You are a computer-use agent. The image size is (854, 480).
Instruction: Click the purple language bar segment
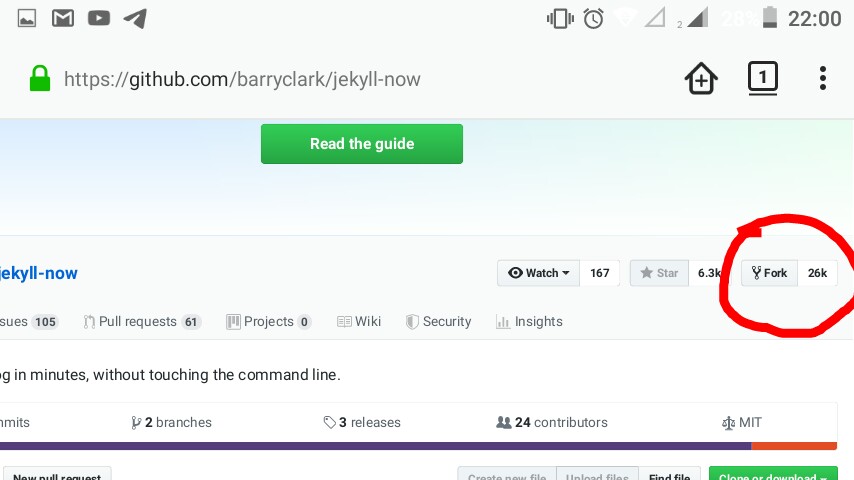(375, 446)
